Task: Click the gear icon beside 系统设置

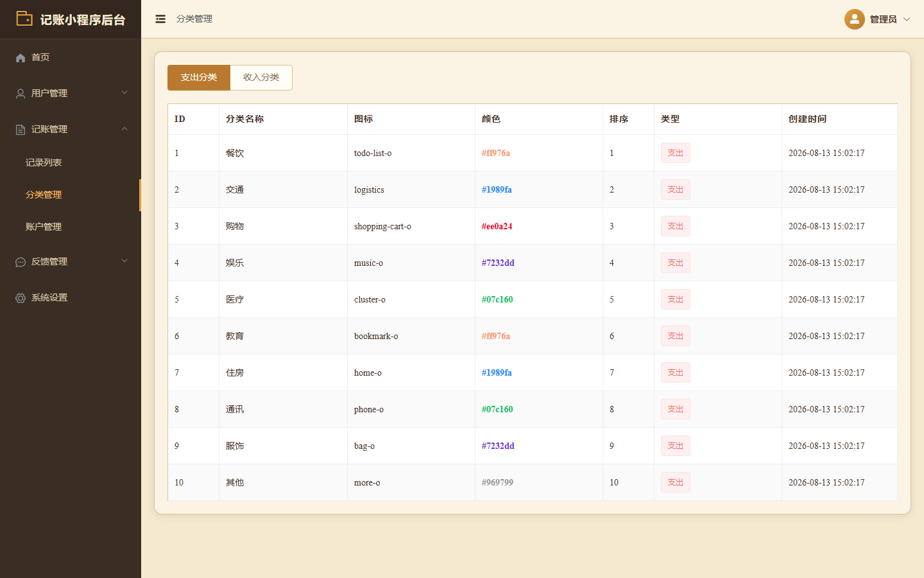Action: [21, 298]
